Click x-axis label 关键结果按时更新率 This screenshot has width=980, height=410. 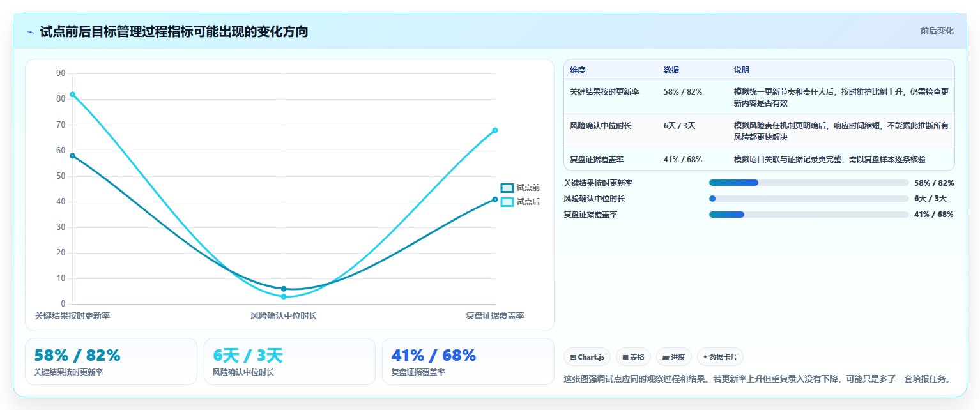pyautogui.click(x=72, y=315)
